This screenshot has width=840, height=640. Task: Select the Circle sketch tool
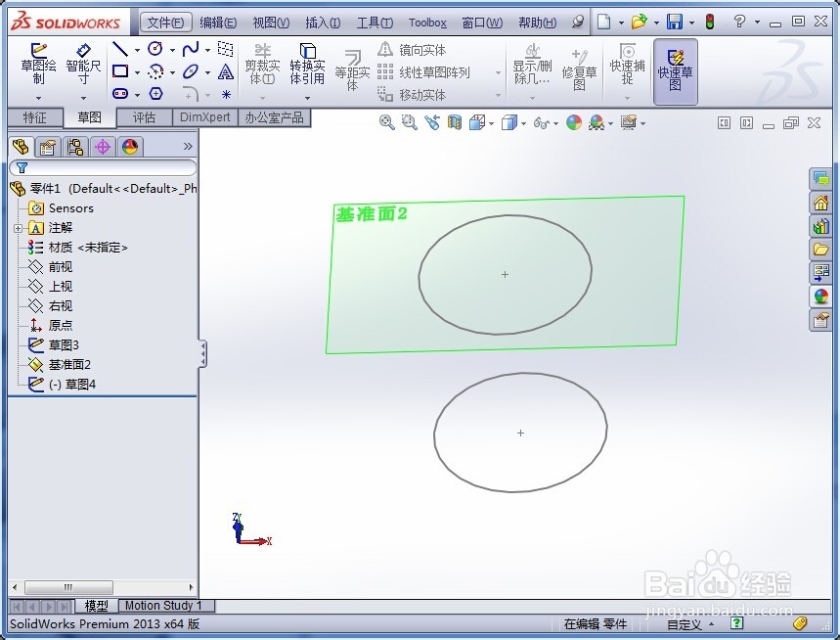tap(155, 49)
